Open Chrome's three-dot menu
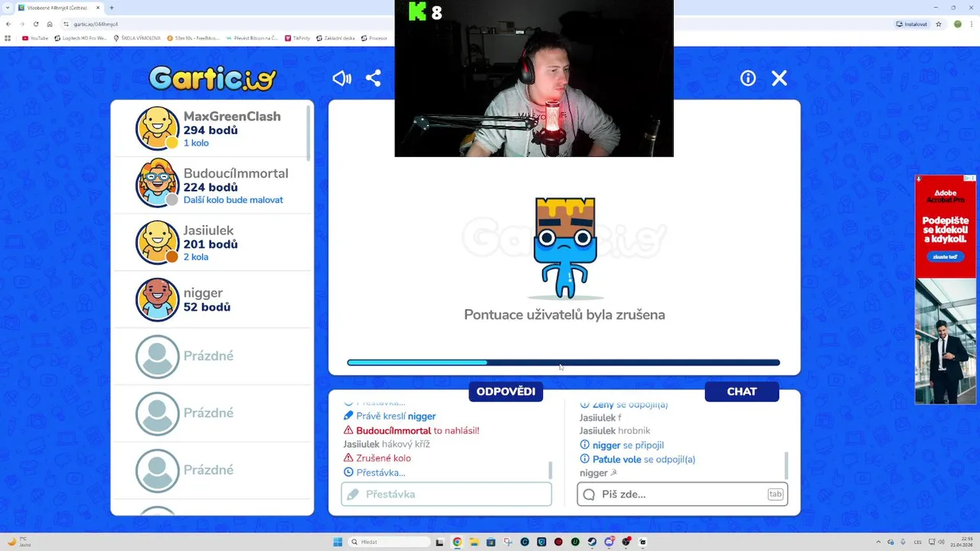This screenshot has height=551, width=980. click(972, 24)
